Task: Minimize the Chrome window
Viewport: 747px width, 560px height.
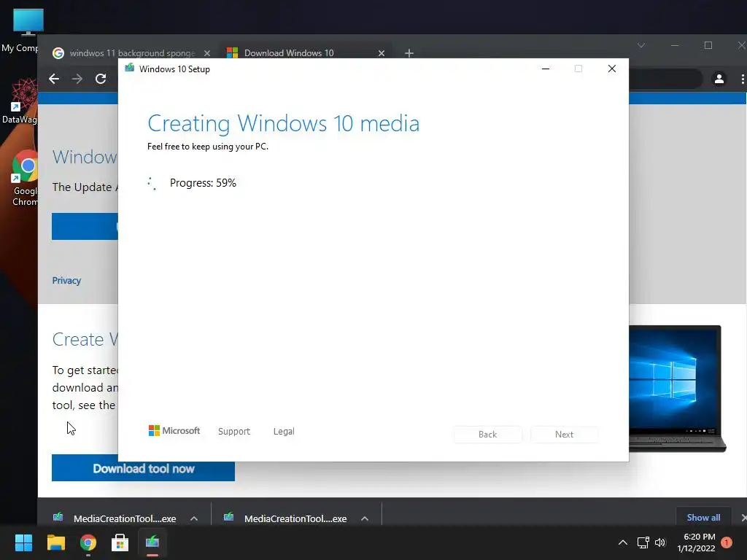Action: (675, 45)
